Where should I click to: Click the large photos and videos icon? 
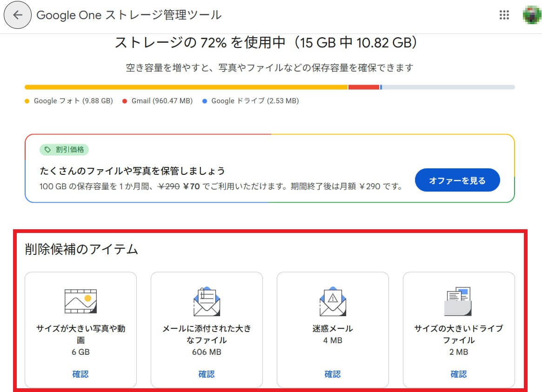(80, 301)
